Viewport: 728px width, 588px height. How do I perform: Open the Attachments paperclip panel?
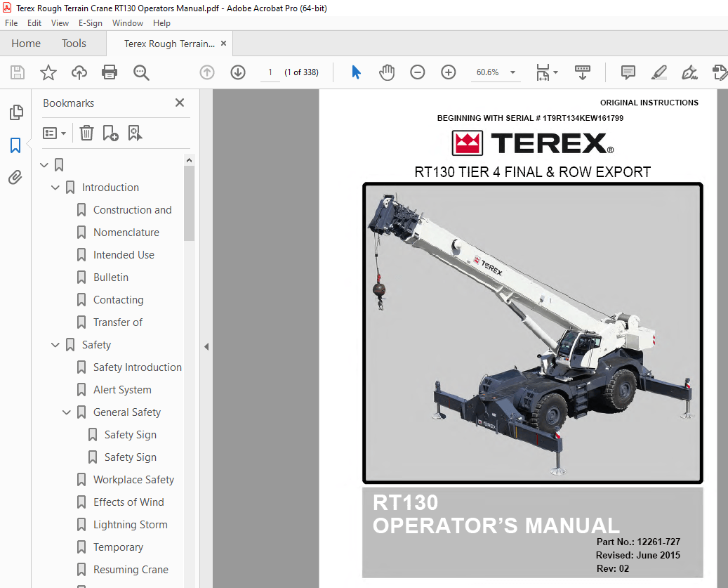15,177
